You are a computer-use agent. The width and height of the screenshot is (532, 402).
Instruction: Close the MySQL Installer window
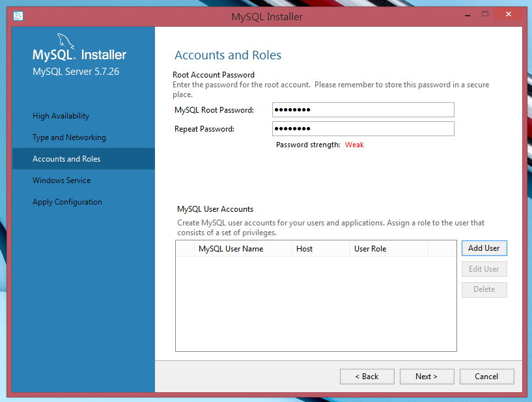tap(509, 14)
